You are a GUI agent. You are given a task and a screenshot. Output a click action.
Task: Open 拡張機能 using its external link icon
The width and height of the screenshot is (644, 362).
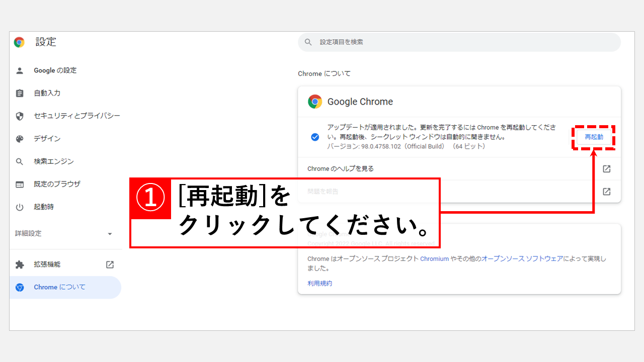click(x=109, y=264)
